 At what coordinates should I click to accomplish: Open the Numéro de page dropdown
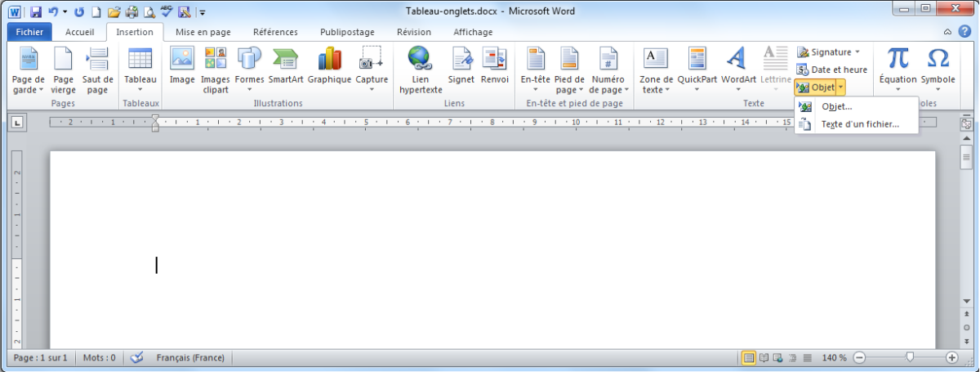(x=608, y=70)
